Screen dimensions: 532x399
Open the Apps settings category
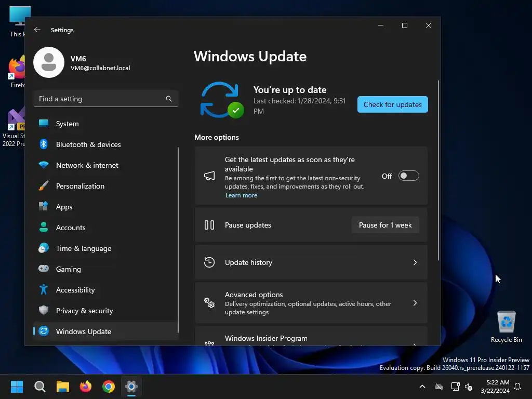click(x=106, y=207)
